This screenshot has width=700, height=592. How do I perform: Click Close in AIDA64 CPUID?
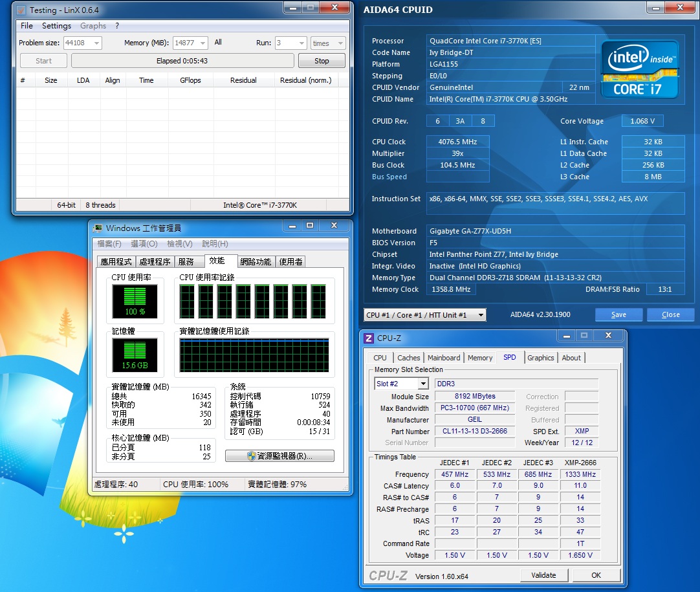[670, 314]
